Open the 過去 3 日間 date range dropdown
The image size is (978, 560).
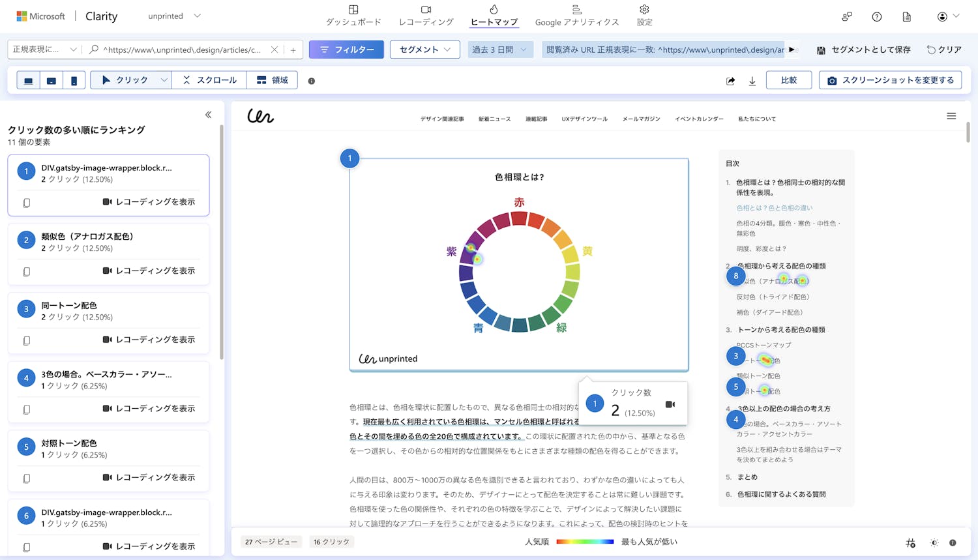pyautogui.click(x=500, y=50)
